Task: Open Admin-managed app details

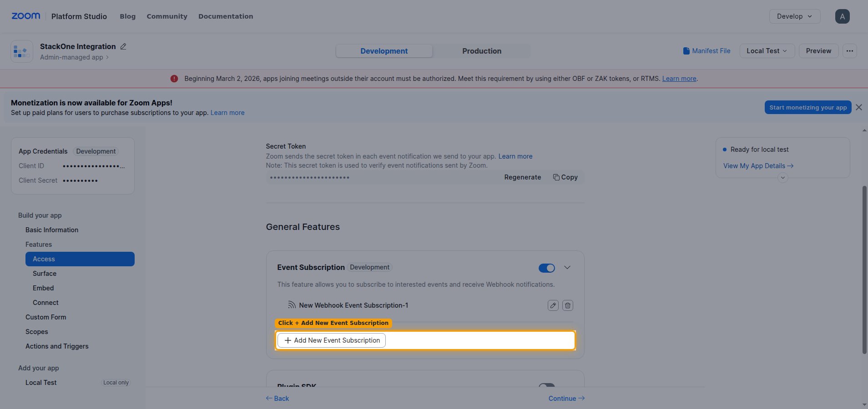Action: (74, 57)
